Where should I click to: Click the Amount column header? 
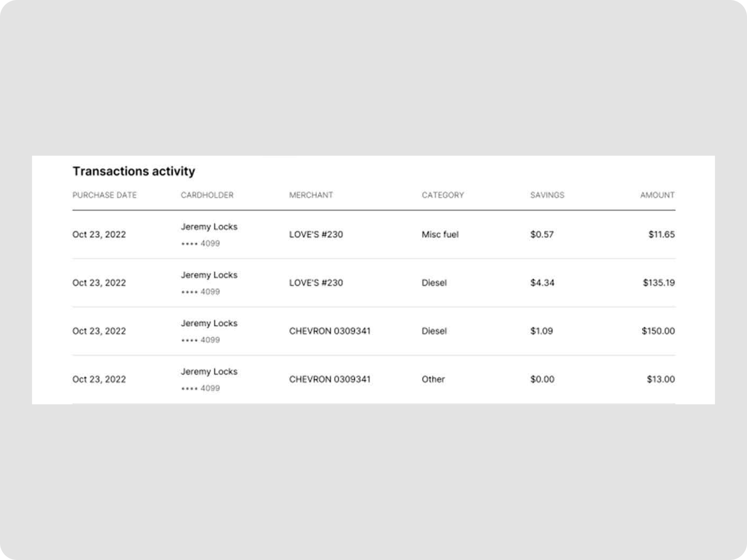pyautogui.click(x=657, y=195)
